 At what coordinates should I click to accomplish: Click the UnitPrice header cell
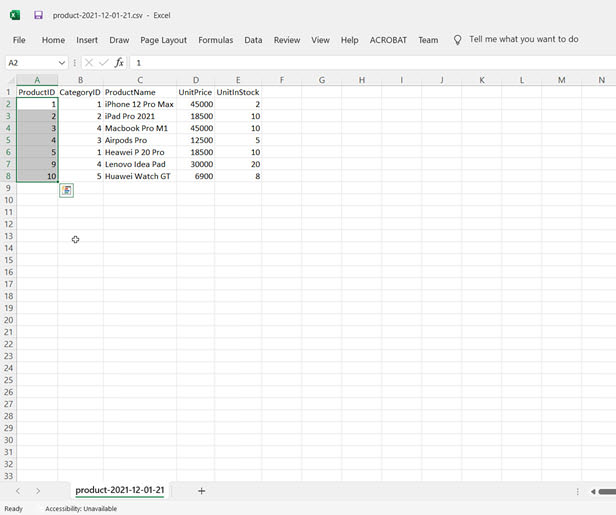[x=195, y=92]
